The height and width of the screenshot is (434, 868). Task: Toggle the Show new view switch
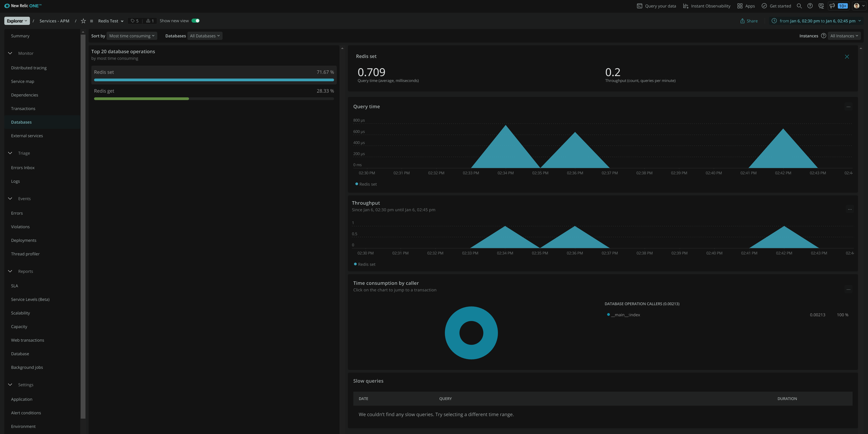[195, 21]
